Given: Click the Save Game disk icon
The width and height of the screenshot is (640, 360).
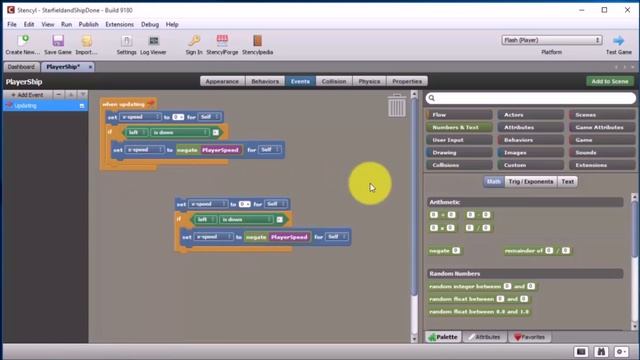Looking at the screenshot, I should click(x=58, y=41).
